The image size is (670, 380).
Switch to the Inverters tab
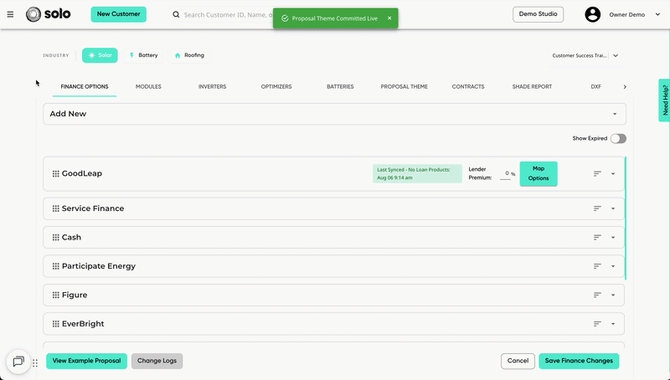pos(212,87)
